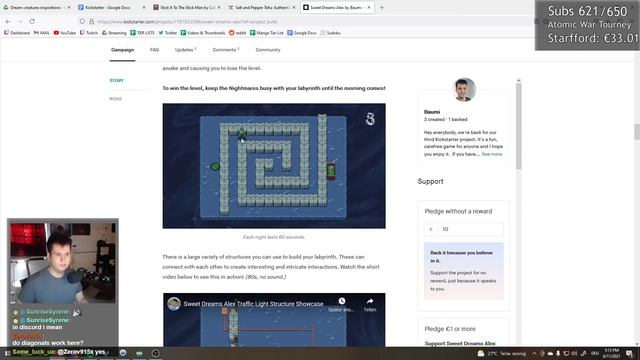Reload the page with the refresh icon
This screenshot has width=640, height=360.
tap(32, 21)
